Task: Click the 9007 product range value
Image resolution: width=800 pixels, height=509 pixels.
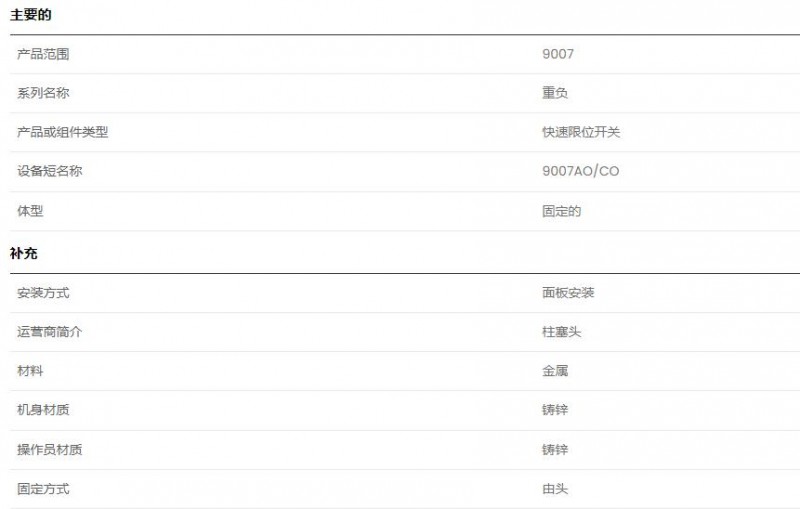Action: [558, 54]
